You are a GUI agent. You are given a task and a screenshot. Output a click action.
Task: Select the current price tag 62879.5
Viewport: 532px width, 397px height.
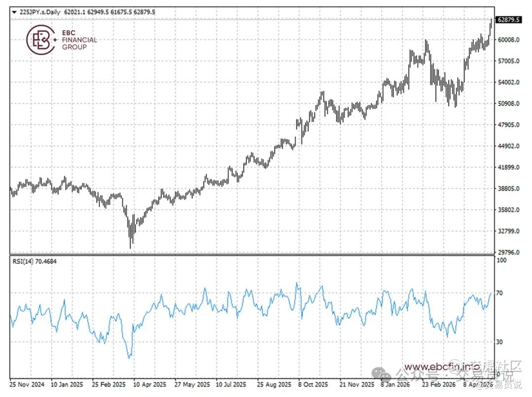(x=508, y=20)
